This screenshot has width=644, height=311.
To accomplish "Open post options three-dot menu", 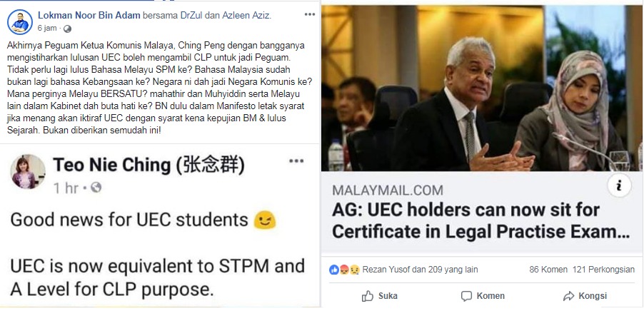I will pyautogui.click(x=310, y=15).
